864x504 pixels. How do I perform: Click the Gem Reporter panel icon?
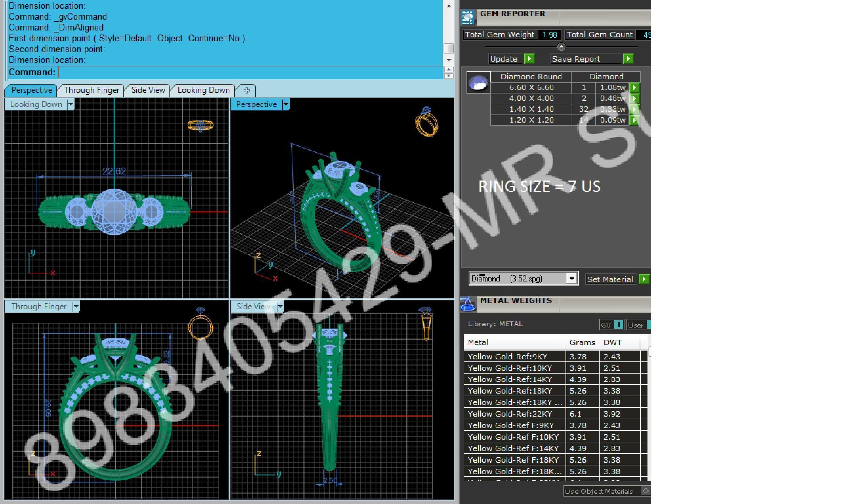click(468, 17)
